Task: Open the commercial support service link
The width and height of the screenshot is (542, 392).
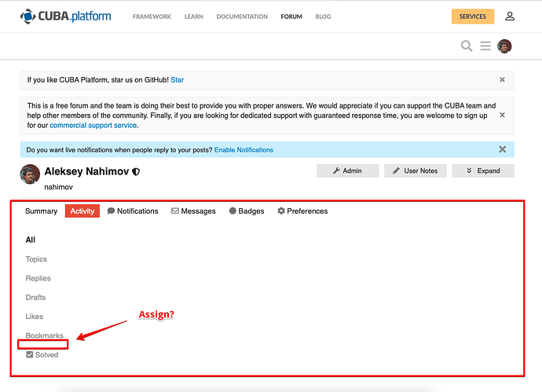Action: point(93,125)
